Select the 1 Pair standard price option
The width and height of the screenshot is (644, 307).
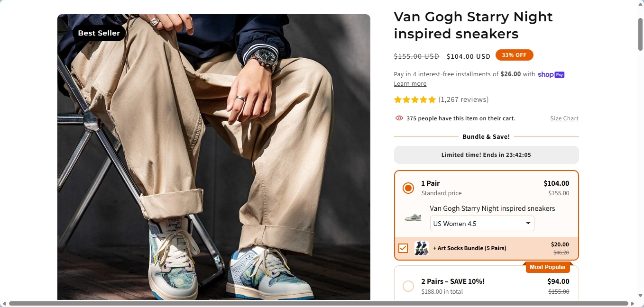coord(408,188)
